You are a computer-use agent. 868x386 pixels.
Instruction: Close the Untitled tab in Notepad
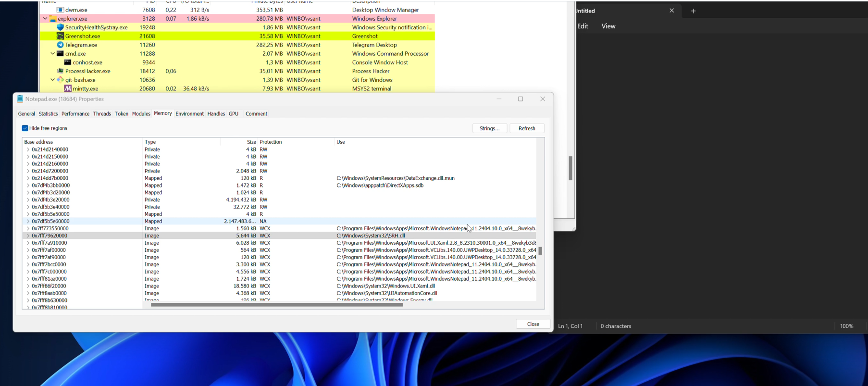point(672,11)
